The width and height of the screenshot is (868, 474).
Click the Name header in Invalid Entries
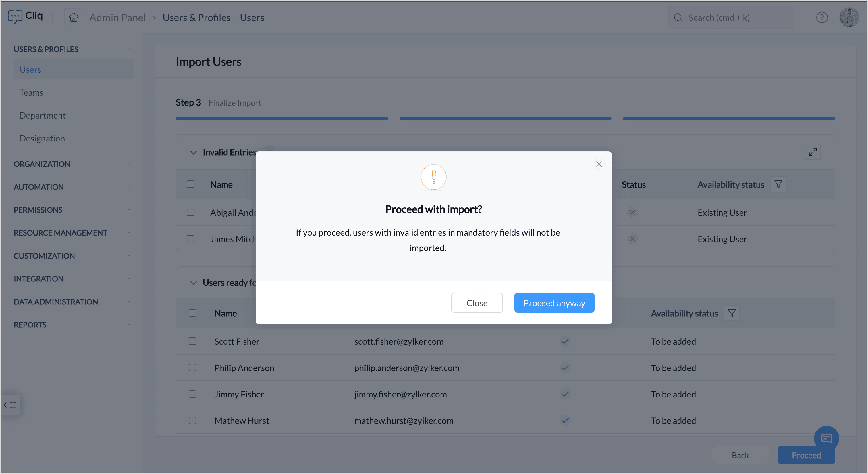click(221, 184)
